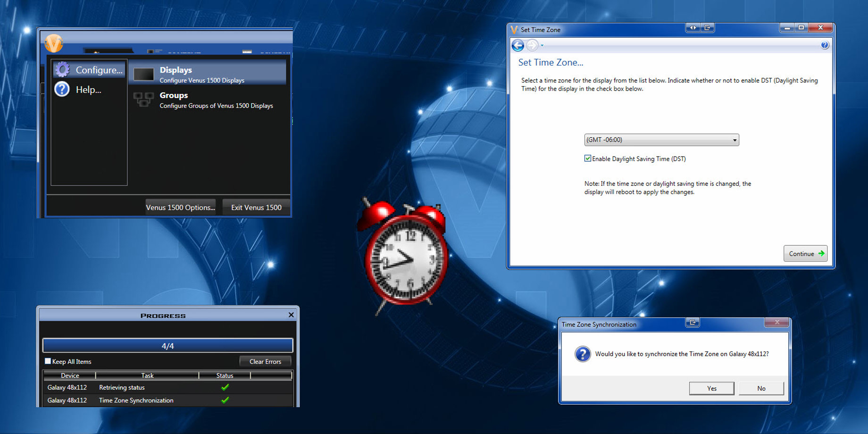This screenshot has height=434, width=868.
Task: Click Yes to synchronize the time zone
Action: pyautogui.click(x=711, y=388)
